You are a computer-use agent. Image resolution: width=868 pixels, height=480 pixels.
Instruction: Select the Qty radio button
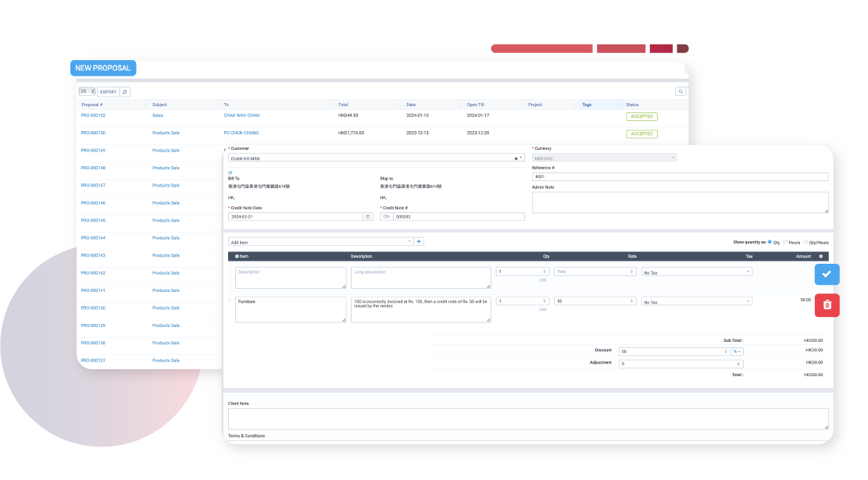coord(770,242)
